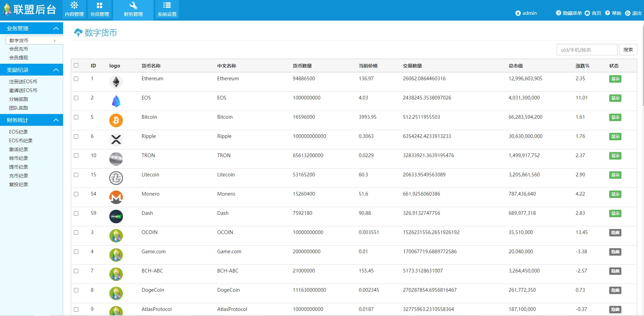
Task: Click the uid/手机/姓名 search input field
Action: tap(587, 50)
